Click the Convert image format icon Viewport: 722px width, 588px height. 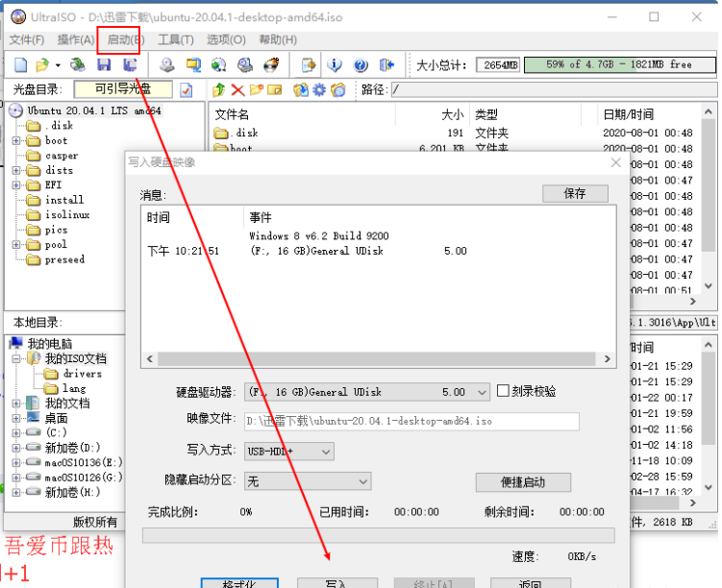pos(193,65)
